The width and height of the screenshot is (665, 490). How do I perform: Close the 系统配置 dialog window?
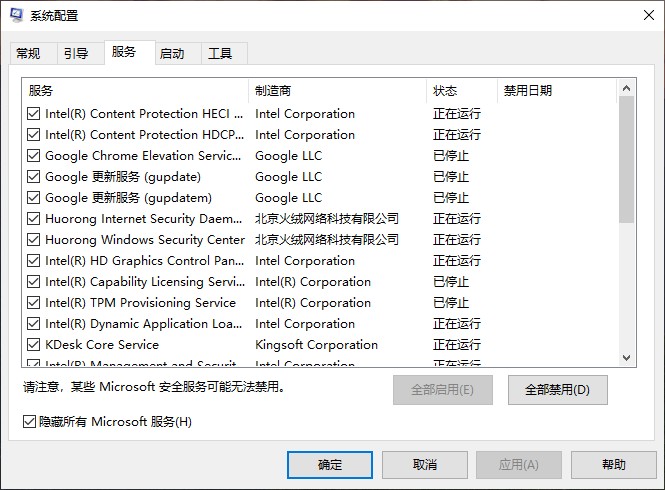pyautogui.click(x=648, y=15)
